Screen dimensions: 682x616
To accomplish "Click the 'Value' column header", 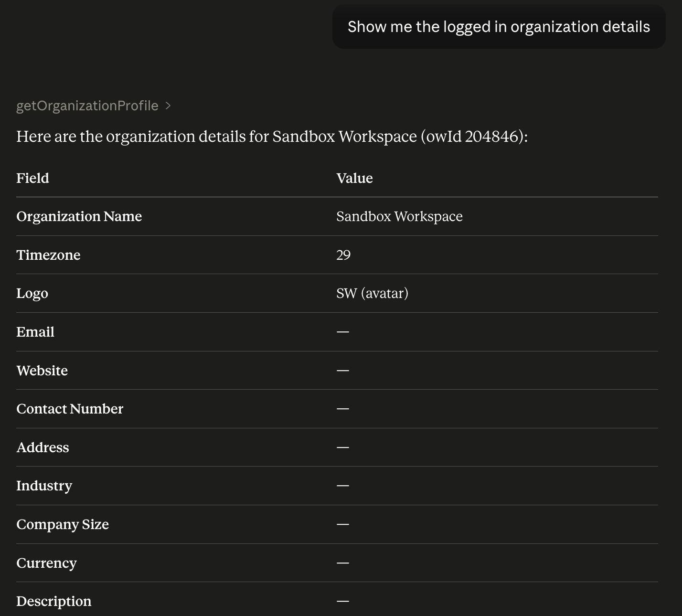I will coord(354,178).
